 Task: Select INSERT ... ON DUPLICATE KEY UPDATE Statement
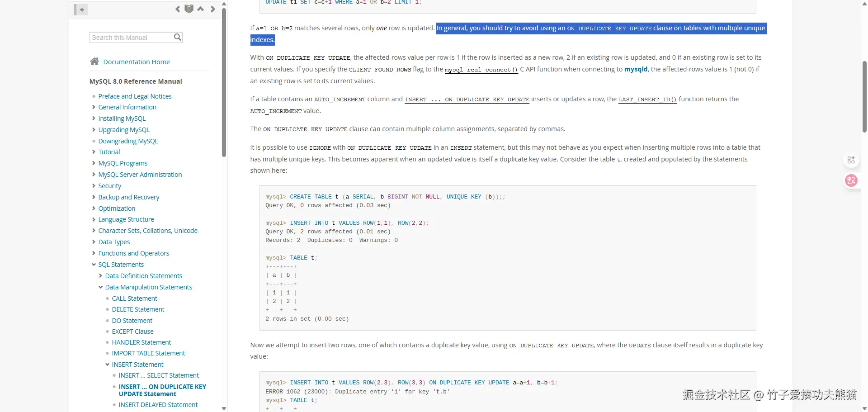162,390
